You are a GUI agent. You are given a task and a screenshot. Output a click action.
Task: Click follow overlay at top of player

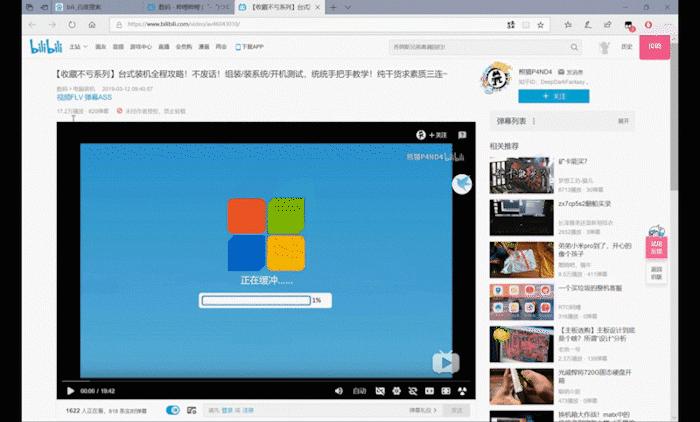point(431,135)
